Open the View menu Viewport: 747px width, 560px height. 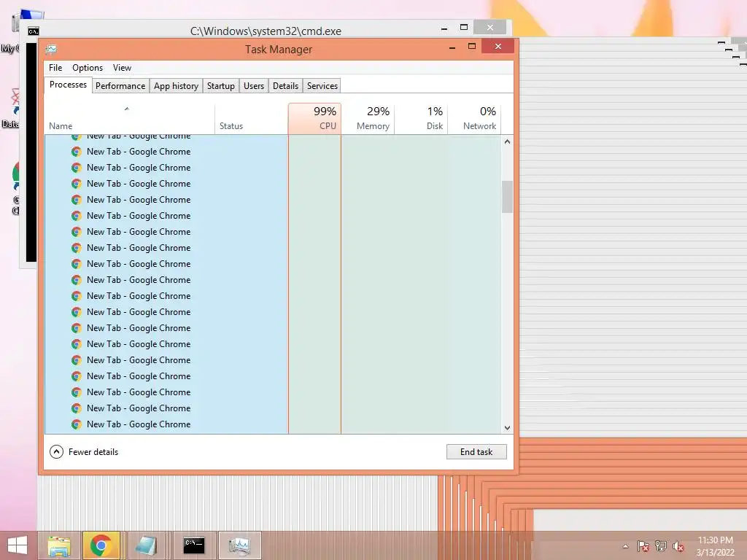click(x=122, y=68)
